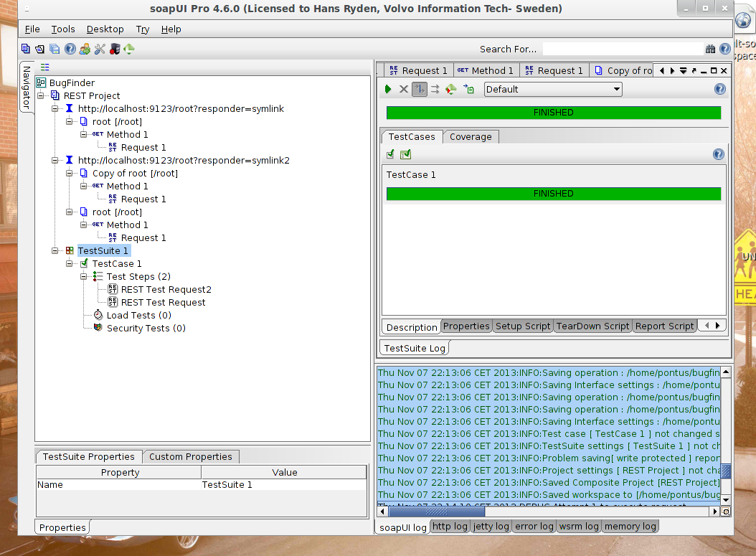
Task: Click the cancel test run X icon
Action: (x=404, y=89)
